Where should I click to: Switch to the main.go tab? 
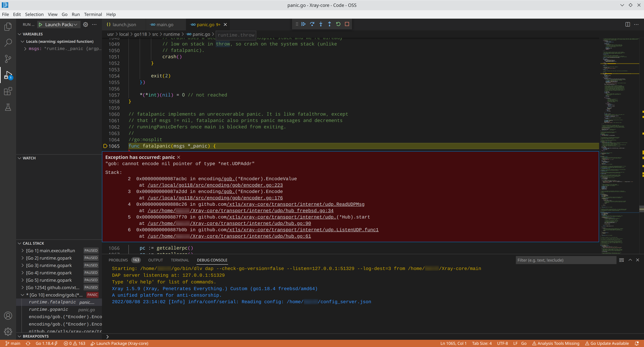click(x=165, y=24)
